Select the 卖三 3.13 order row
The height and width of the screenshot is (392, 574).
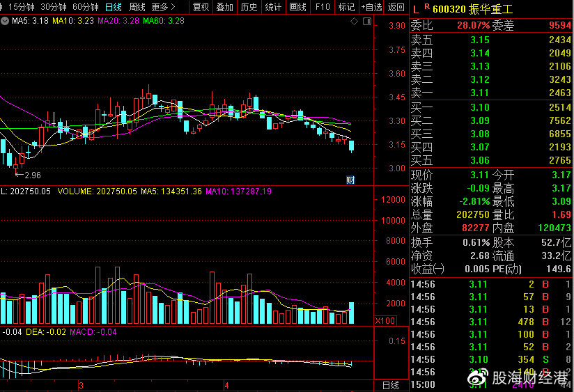491,66
